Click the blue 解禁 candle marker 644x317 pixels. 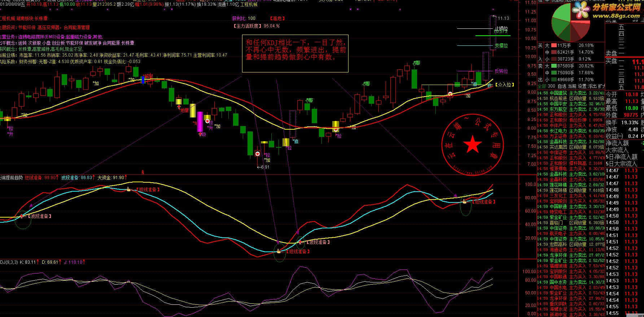(x=143, y=80)
